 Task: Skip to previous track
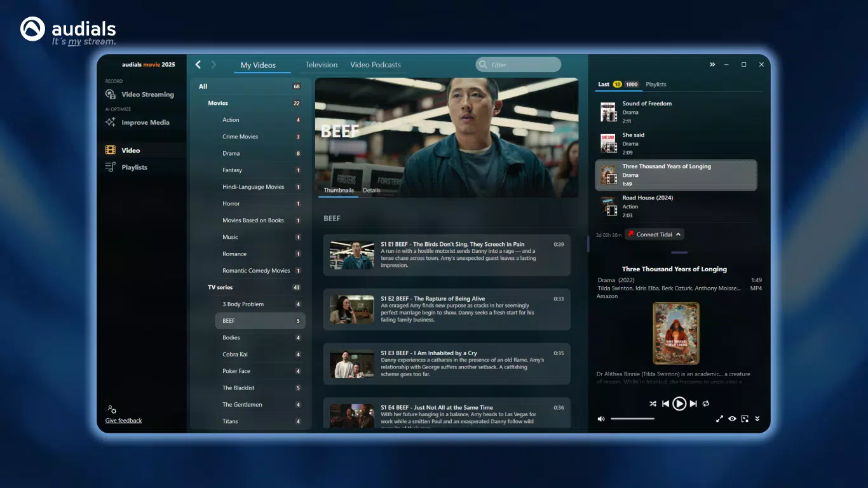[x=666, y=403]
